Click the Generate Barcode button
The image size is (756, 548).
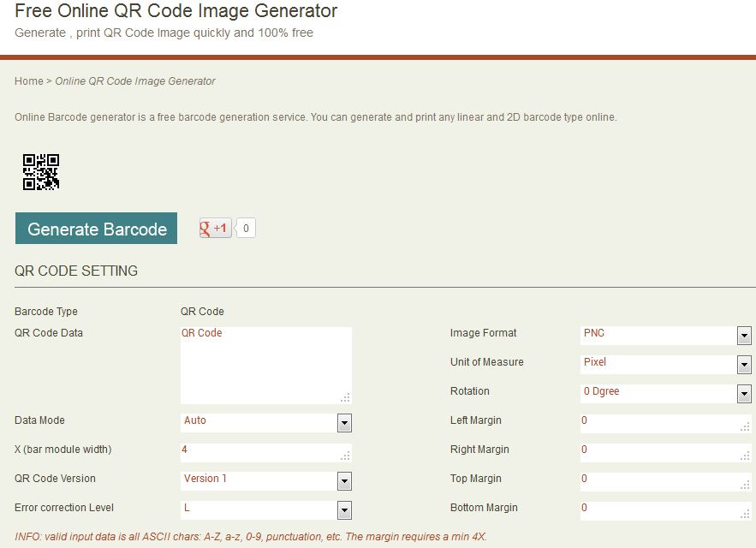coord(96,229)
